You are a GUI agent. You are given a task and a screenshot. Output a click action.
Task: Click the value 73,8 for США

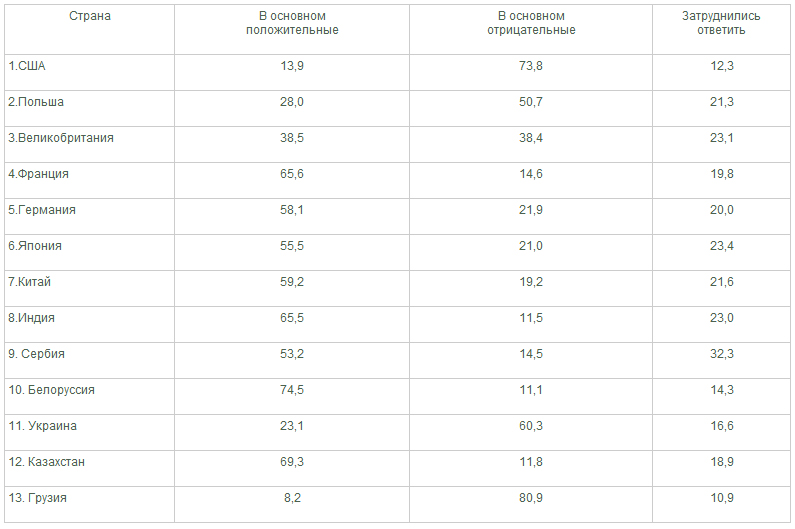pyautogui.click(x=531, y=66)
